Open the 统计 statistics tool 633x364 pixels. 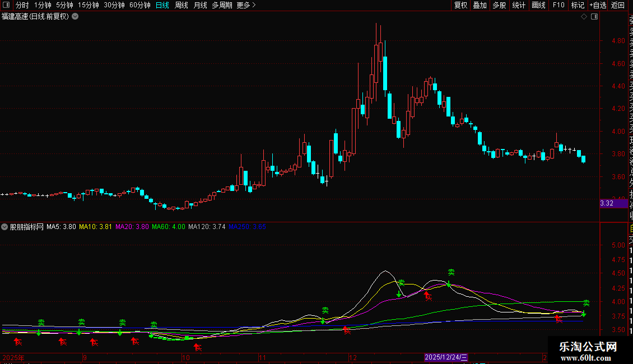519,5
